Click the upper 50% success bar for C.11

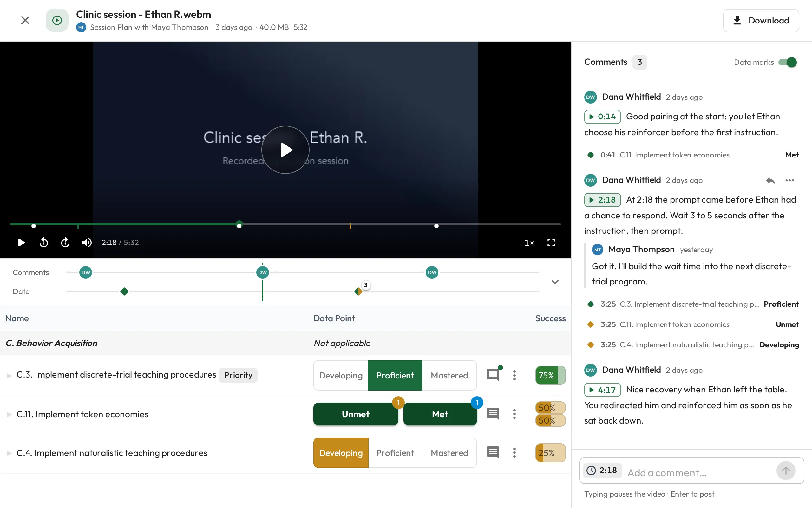[550, 408]
